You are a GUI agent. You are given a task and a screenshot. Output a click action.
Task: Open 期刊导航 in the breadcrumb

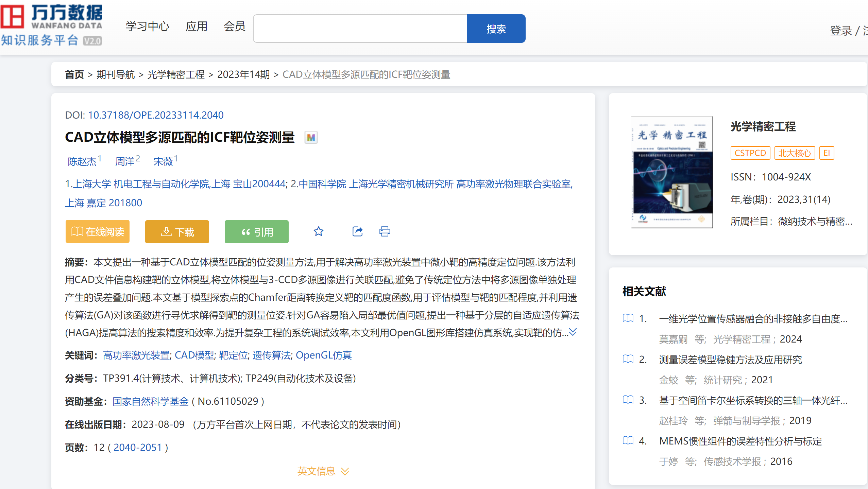coord(116,74)
